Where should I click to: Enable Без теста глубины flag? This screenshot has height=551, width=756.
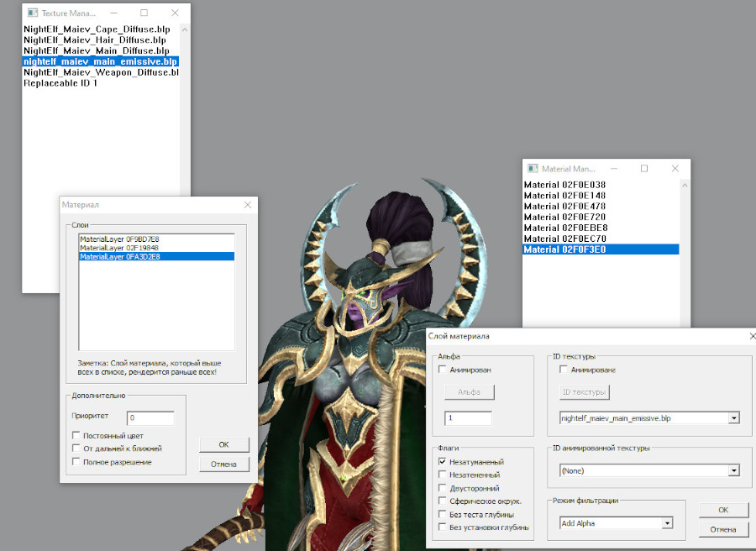442,514
